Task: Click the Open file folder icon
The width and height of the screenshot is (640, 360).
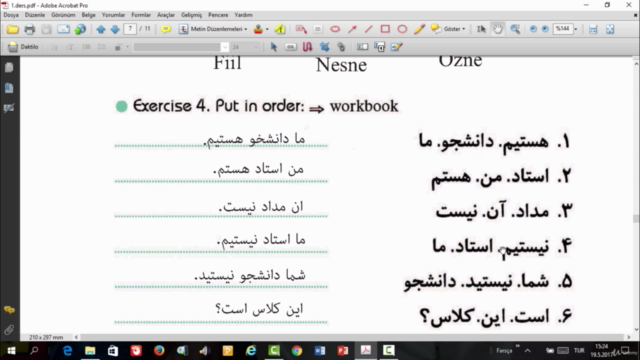Action: pos(13,29)
